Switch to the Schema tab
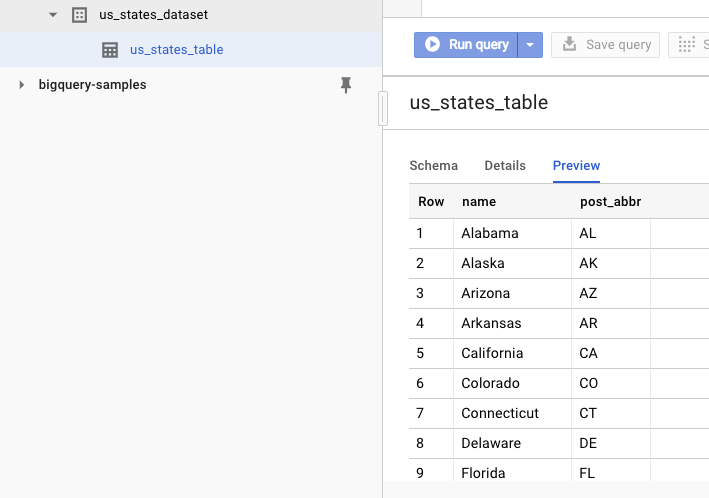709x498 pixels. tap(433, 166)
